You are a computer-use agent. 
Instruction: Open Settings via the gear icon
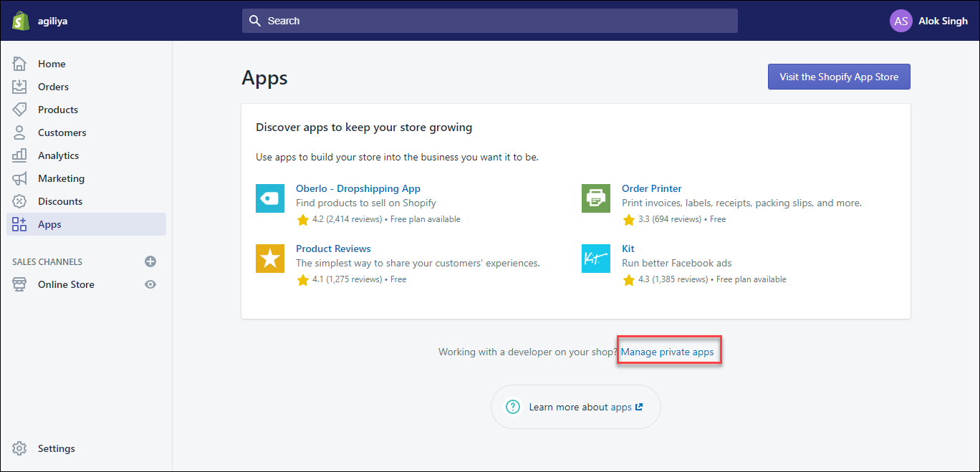tap(20, 448)
